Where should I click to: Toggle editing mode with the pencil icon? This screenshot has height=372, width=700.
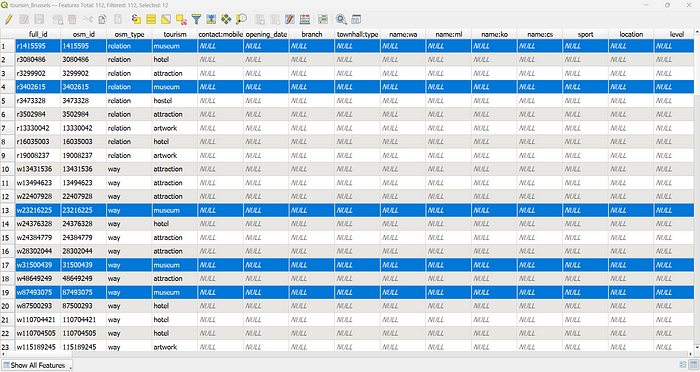8,19
